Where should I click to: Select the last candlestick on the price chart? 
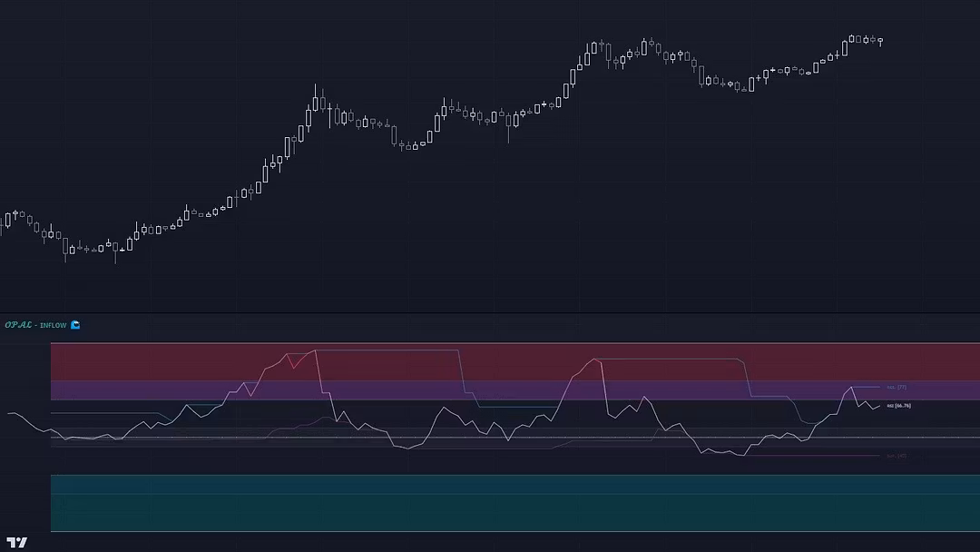[x=879, y=40]
